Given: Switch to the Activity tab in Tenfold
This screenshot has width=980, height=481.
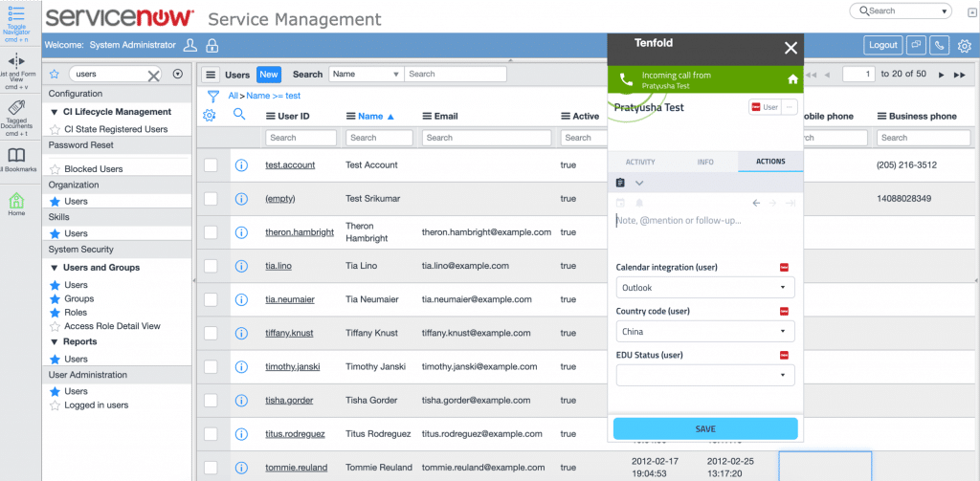Looking at the screenshot, I should (640, 162).
